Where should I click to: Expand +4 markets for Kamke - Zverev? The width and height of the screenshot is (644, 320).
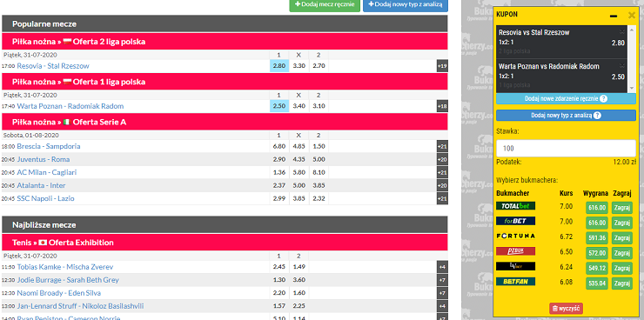pos(442,267)
